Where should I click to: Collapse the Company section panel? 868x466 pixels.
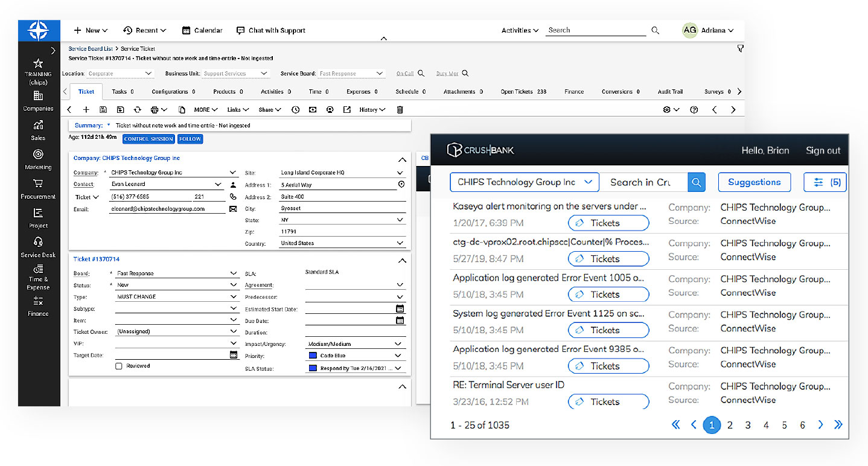tap(402, 160)
